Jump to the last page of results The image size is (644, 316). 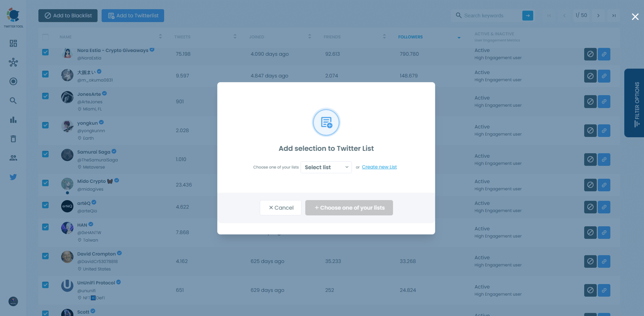(x=614, y=16)
